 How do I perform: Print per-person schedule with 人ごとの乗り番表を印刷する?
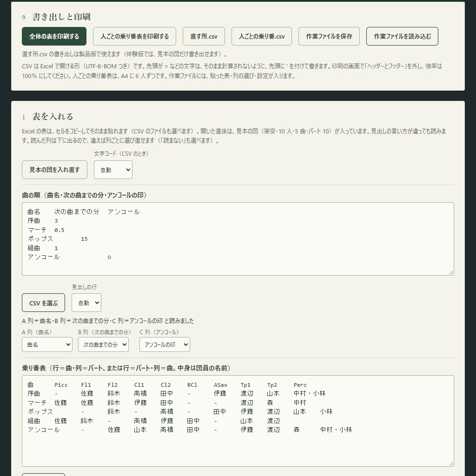(135, 36)
